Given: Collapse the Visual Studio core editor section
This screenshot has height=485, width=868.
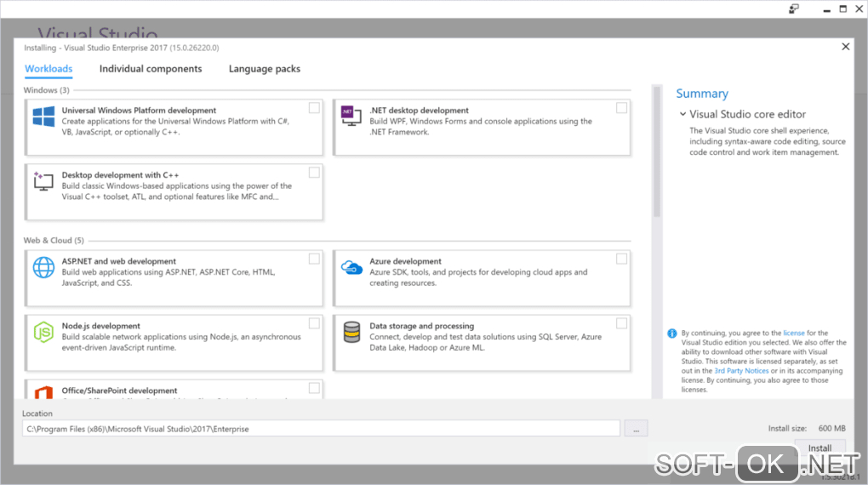Looking at the screenshot, I should point(682,114).
